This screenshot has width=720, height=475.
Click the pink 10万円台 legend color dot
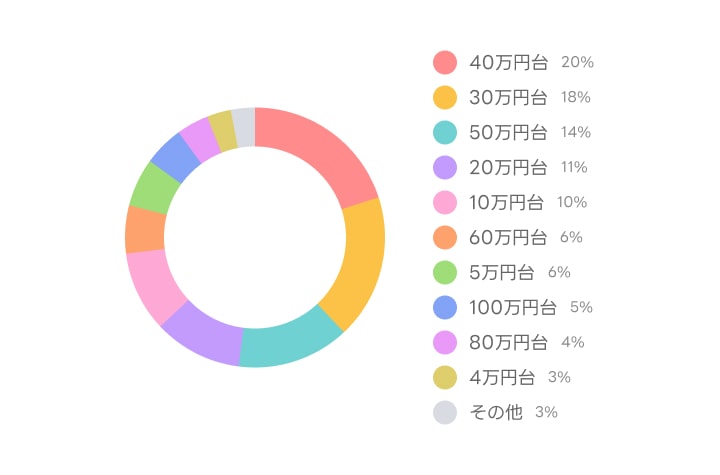tap(445, 202)
